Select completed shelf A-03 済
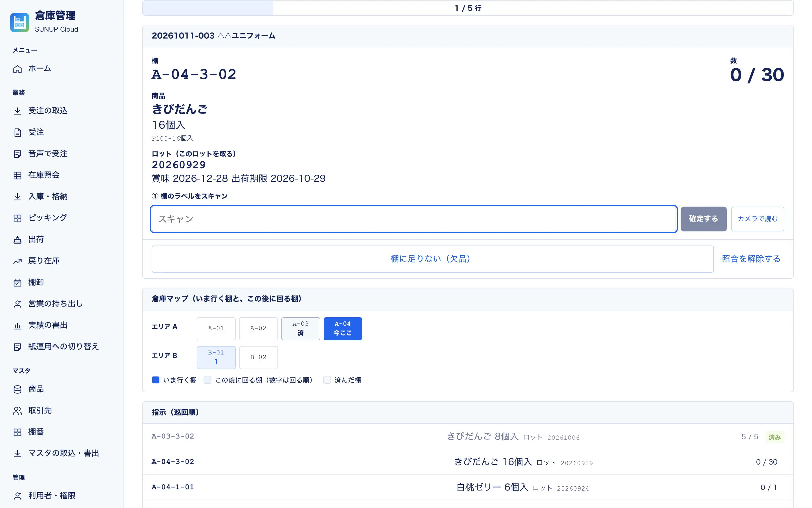Viewport: 812px width, 508px height. (x=301, y=329)
